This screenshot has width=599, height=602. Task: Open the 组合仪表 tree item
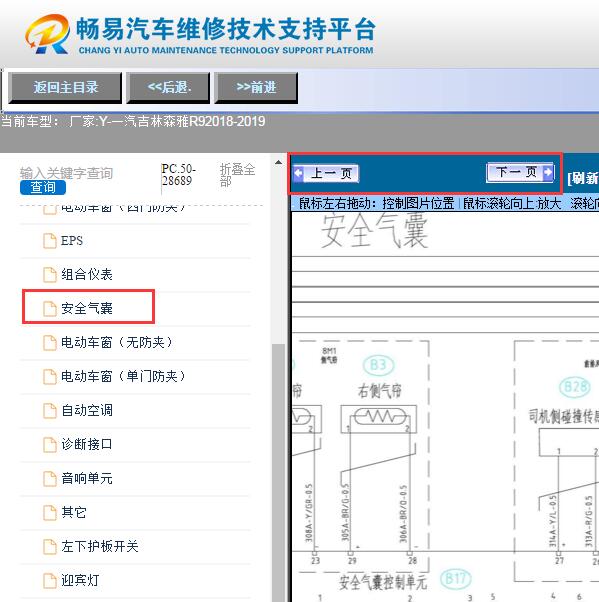(x=87, y=275)
